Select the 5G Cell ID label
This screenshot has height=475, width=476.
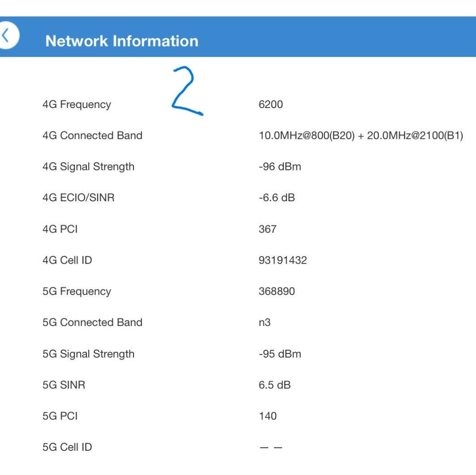(x=67, y=447)
